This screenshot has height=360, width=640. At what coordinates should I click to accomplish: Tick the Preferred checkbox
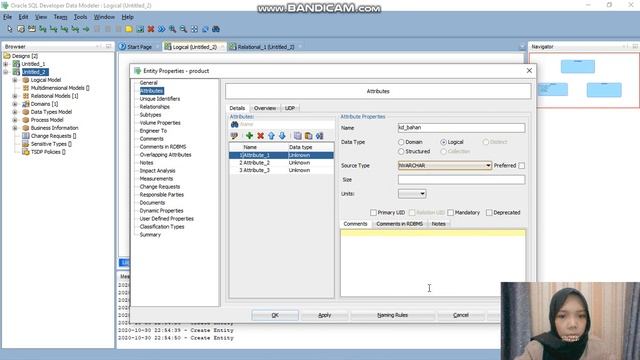tap(522, 166)
